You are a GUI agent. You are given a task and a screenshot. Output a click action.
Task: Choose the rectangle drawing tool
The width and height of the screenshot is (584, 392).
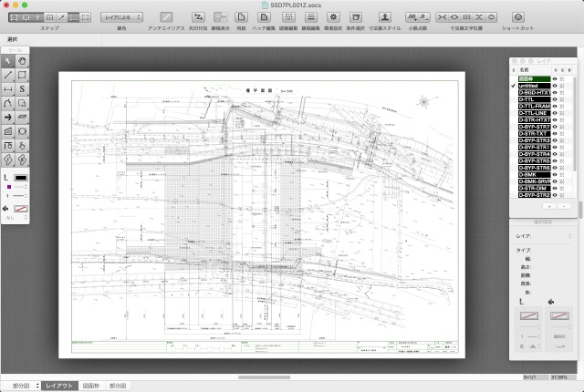pyautogui.click(x=22, y=75)
